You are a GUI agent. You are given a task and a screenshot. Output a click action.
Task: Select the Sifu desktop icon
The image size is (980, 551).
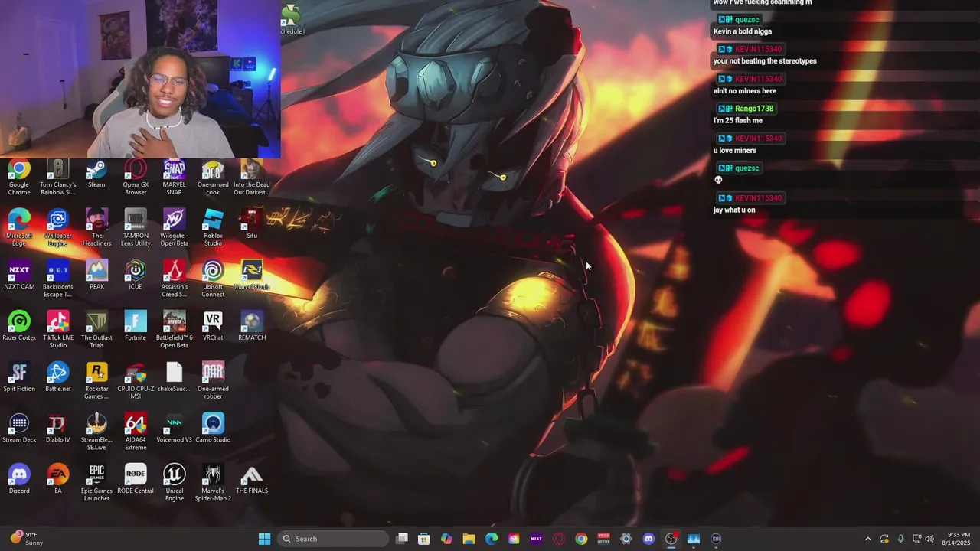click(x=252, y=225)
